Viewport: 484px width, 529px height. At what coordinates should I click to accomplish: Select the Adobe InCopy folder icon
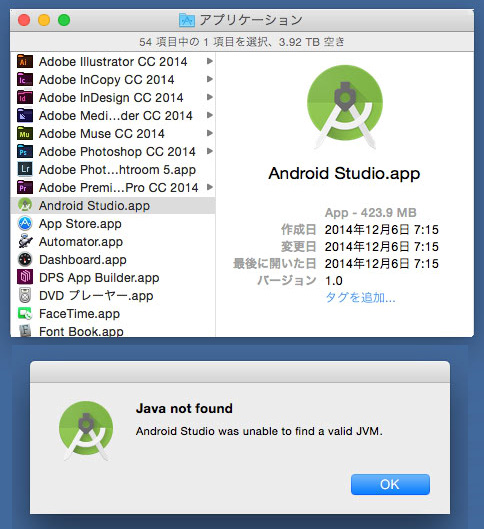click(25, 80)
